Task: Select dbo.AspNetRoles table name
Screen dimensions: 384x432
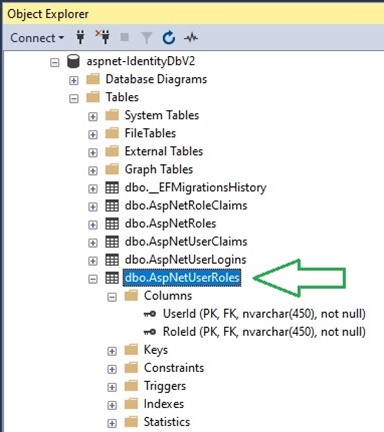Action: [170, 224]
